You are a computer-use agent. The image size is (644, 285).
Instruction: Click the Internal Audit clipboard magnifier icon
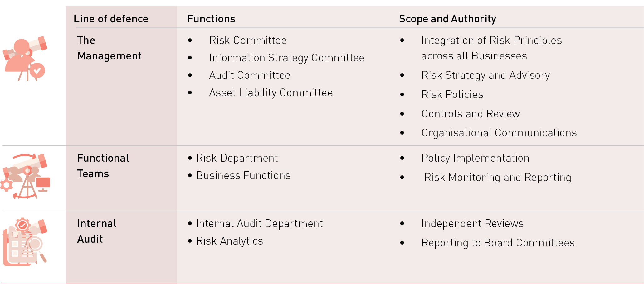(25, 242)
